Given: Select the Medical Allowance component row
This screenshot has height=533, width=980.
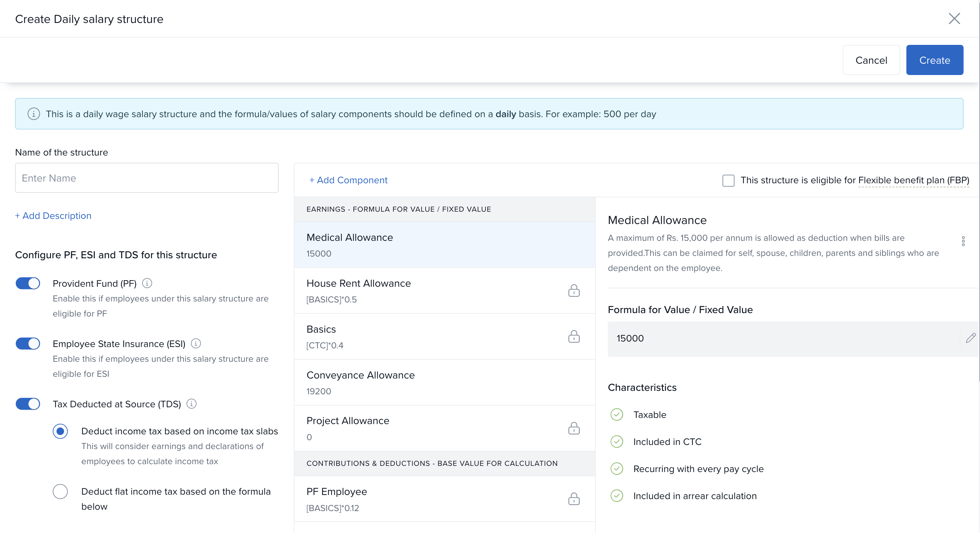Looking at the screenshot, I should [444, 245].
